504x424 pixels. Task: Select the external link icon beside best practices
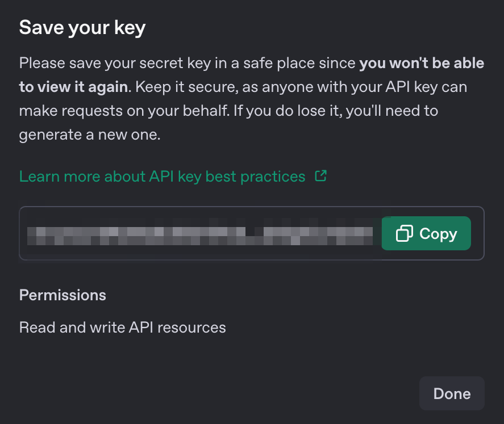(x=321, y=176)
